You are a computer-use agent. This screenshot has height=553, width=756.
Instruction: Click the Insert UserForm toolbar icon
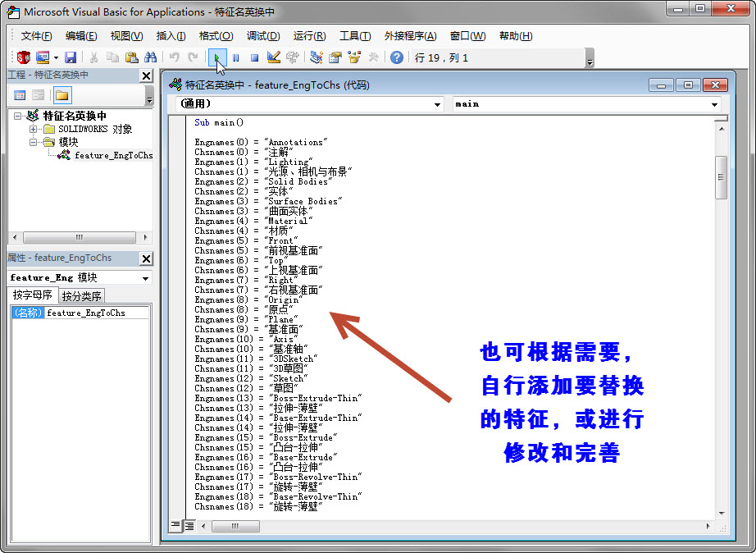(x=43, y=57)
